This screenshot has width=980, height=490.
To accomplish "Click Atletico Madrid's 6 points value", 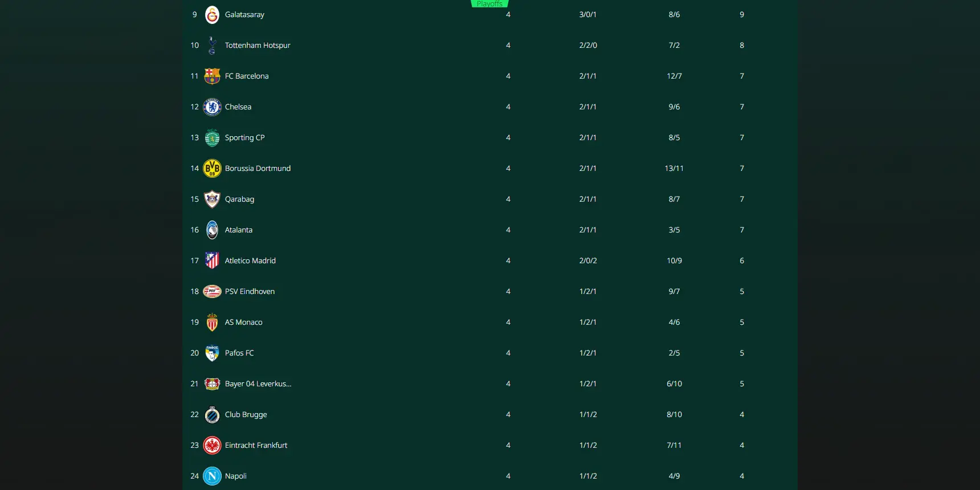I will tap(742, 261).
